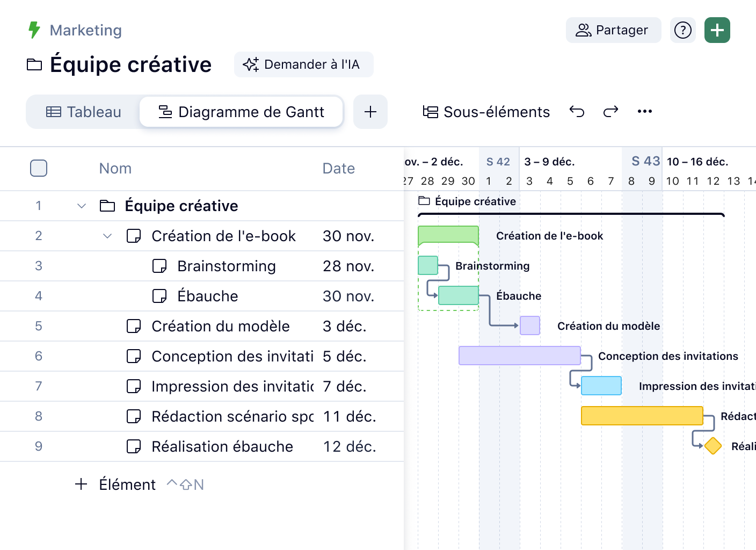Select the Brainstorming task name
The height and width of the screenshot is (550, 756).
click(x=227, y=266)
